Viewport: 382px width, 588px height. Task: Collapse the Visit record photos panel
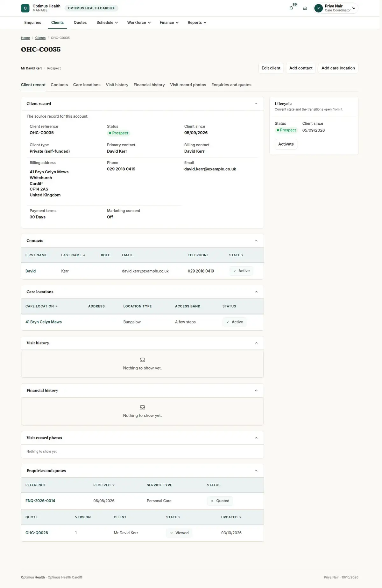[x=256, y=438]
